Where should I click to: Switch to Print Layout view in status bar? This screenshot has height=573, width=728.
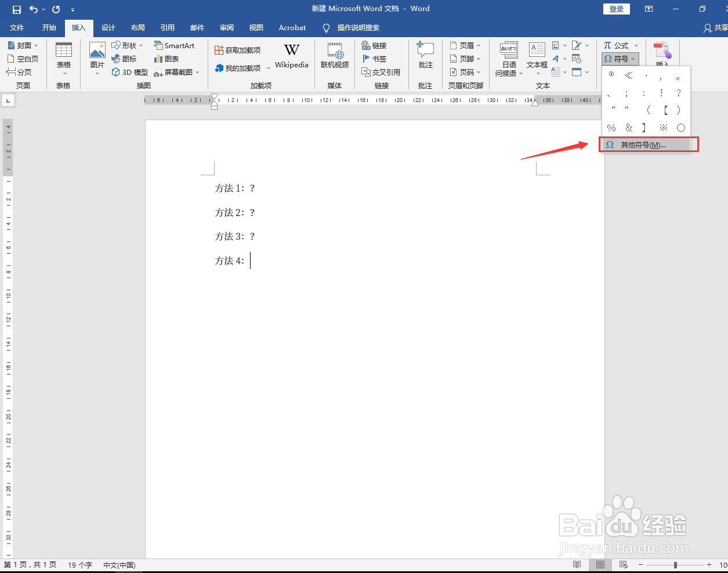point(600,564)
